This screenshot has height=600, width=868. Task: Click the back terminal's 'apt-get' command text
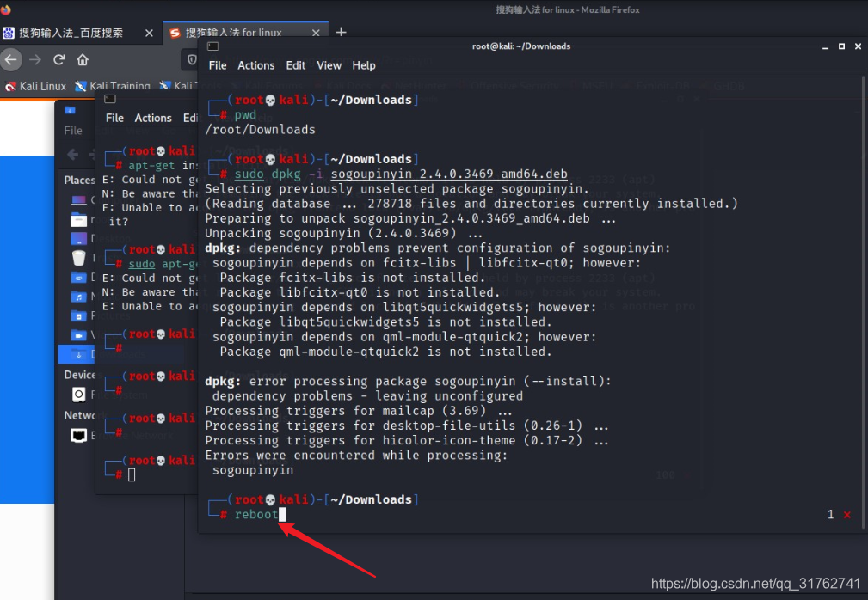pyautogui.click(x=151, y=165)
